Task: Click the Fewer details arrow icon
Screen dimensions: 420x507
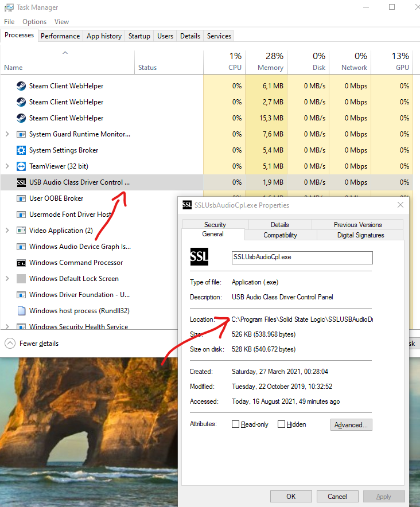Action: click(x=10, y=344)
